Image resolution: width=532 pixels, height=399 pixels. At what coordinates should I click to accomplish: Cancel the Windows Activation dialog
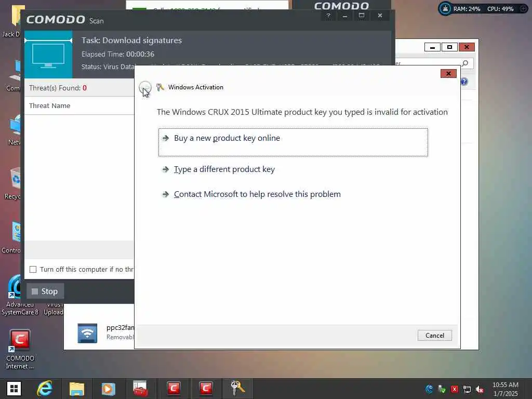click(x=434, y=336)
